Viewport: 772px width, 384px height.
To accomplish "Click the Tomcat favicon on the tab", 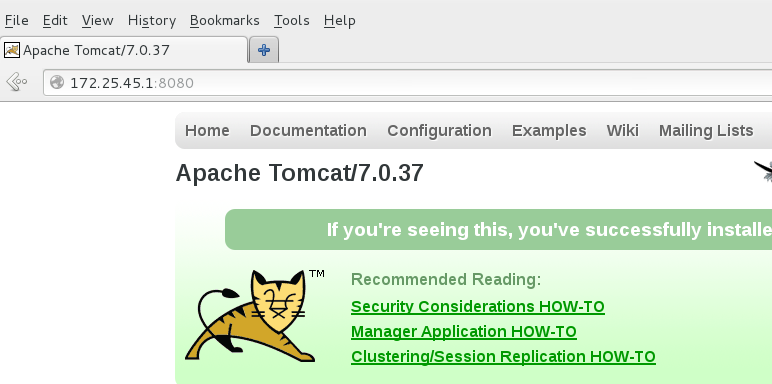I will (12, 50).
